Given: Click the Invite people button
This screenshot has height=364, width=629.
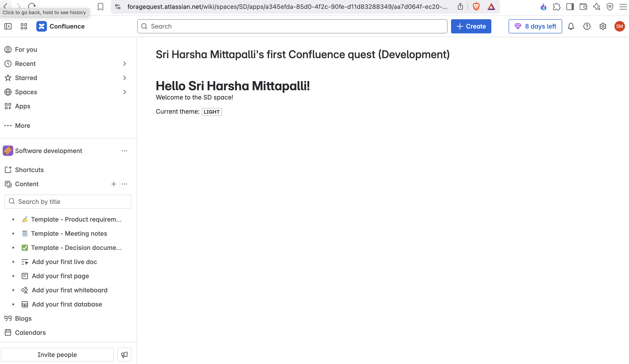Looking at the screenshot, I should coord(57,354).
